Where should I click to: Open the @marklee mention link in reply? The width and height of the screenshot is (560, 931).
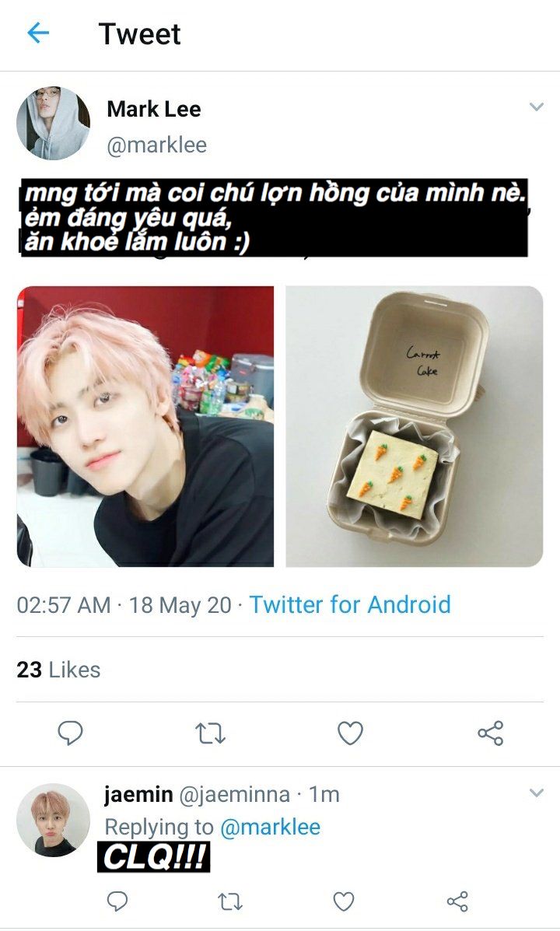tap(270, 827)
